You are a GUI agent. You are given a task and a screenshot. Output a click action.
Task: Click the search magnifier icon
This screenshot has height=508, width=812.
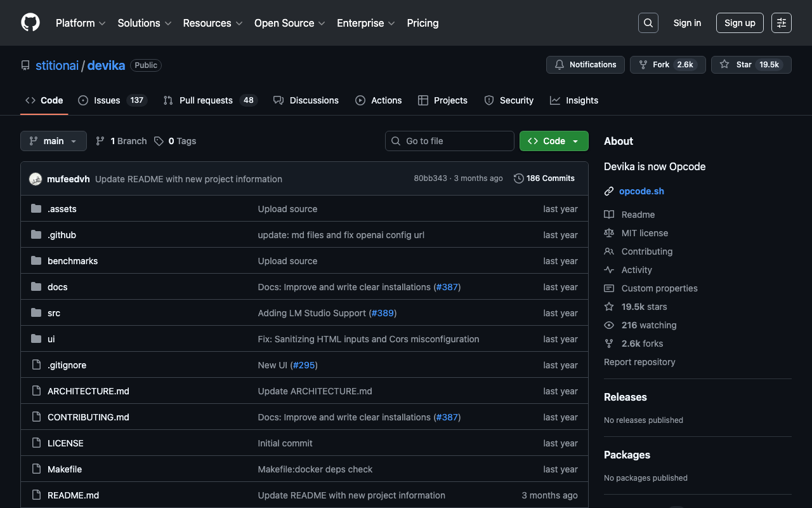point(648,23)
